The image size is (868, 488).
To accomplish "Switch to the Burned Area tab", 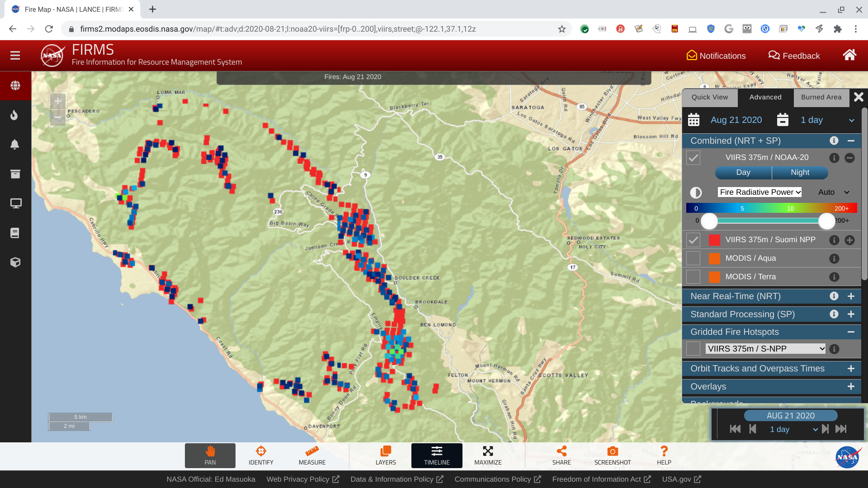I will pyautogui.click(x=821, y=97).
